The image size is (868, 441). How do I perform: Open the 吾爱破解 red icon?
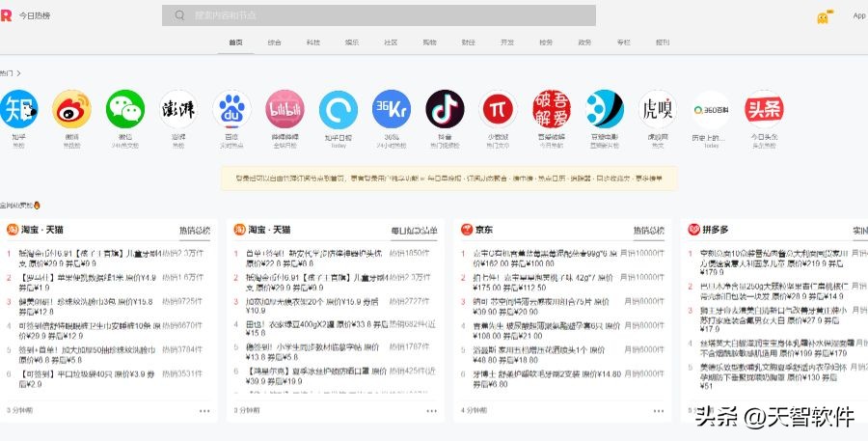coord(552,109)
